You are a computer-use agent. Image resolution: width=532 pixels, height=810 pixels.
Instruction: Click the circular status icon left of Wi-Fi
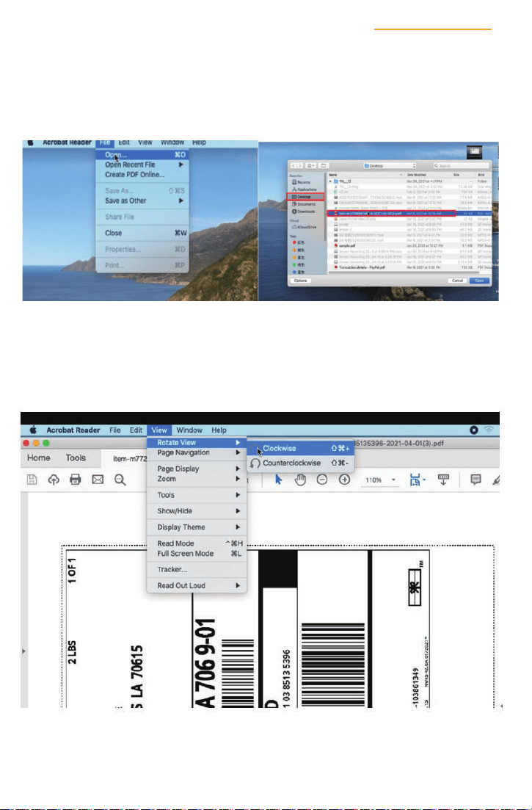(x=474, y=430)
